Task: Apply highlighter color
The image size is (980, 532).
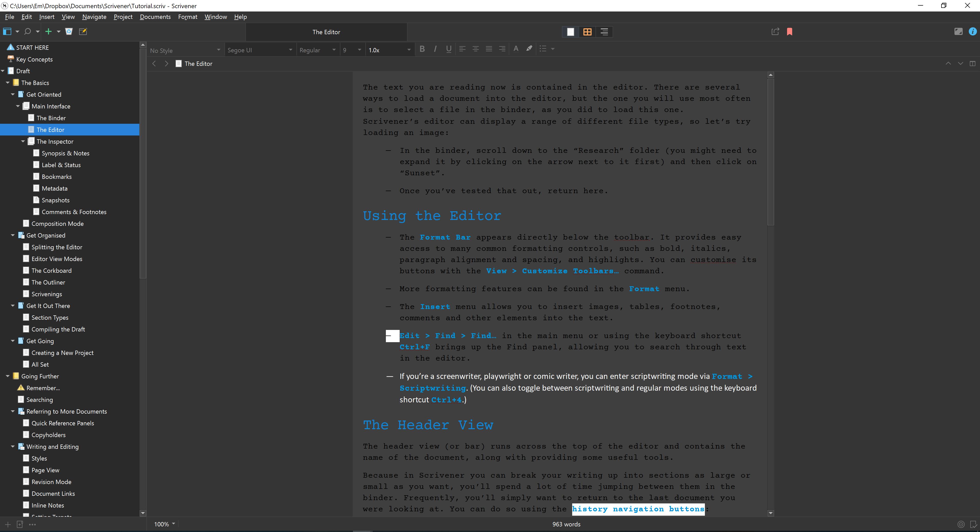Action: point(529,49)
